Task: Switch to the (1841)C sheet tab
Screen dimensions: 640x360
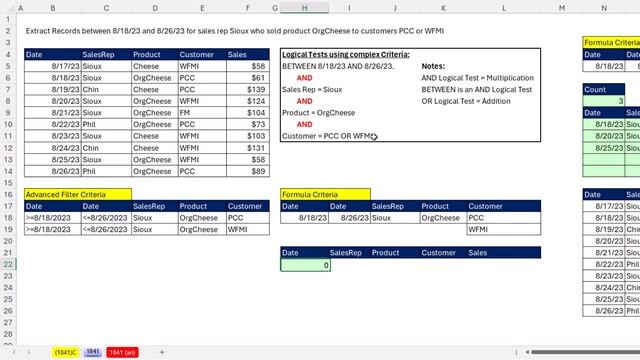Action: [65, 352]
